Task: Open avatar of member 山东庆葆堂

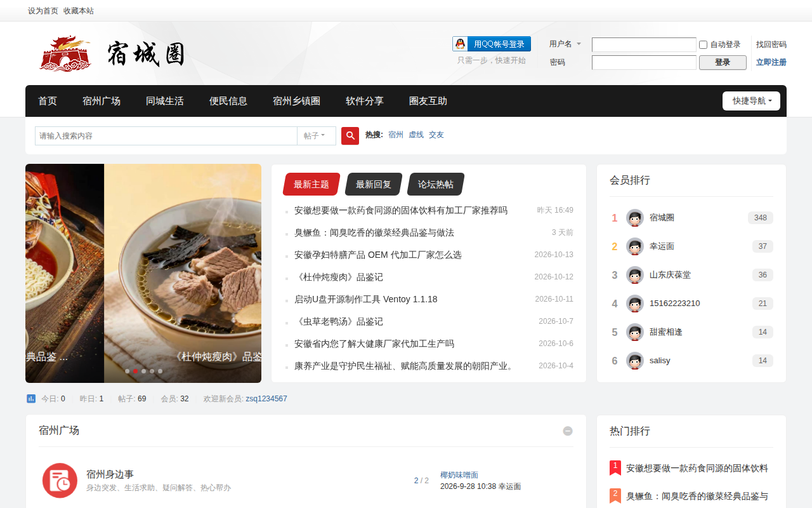Action: 635,275
